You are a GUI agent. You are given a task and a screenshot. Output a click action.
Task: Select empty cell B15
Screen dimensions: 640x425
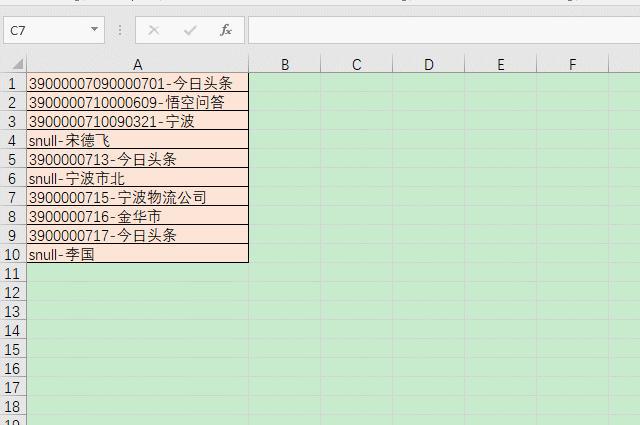click(x=285, y=349)
